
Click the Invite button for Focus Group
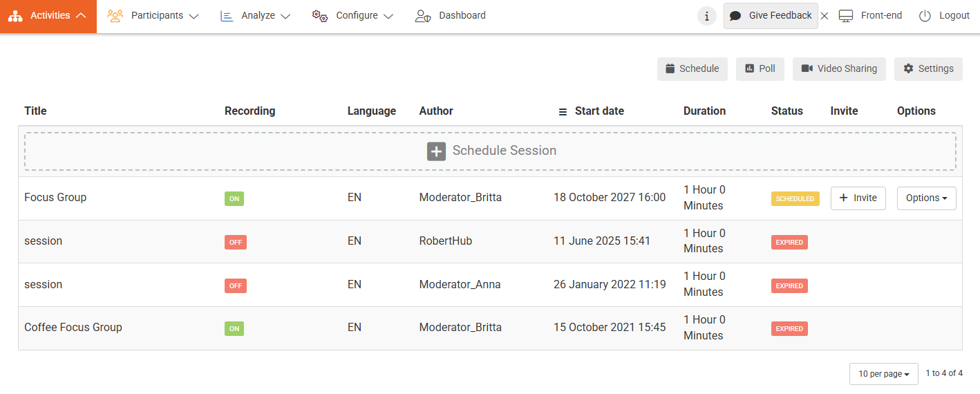[x=858, y=198]
